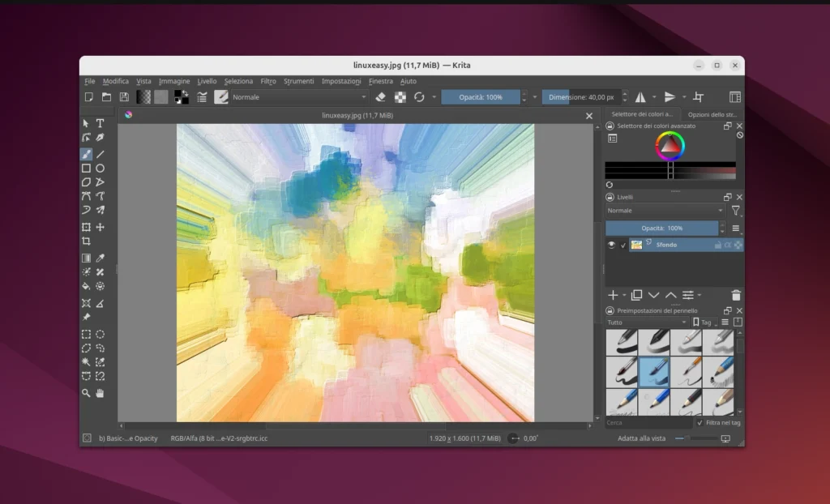
Task: Toggle horizontal mirror painting
Action: 640,96
